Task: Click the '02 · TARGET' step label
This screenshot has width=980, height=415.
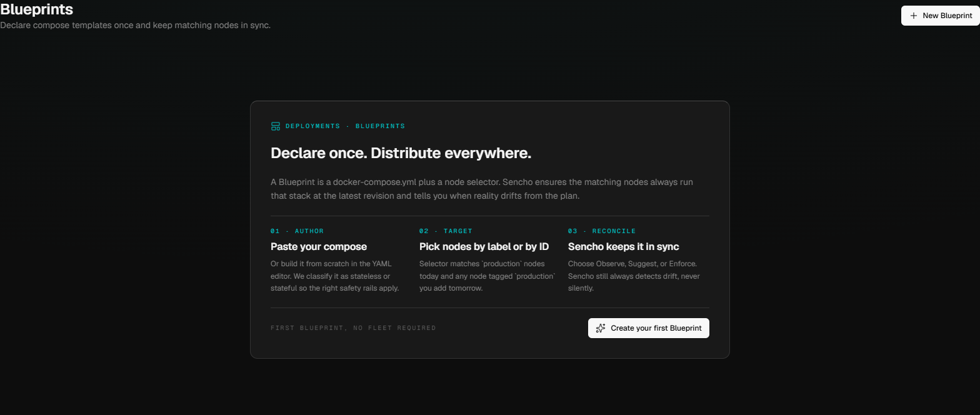Action: click(446, 231)
